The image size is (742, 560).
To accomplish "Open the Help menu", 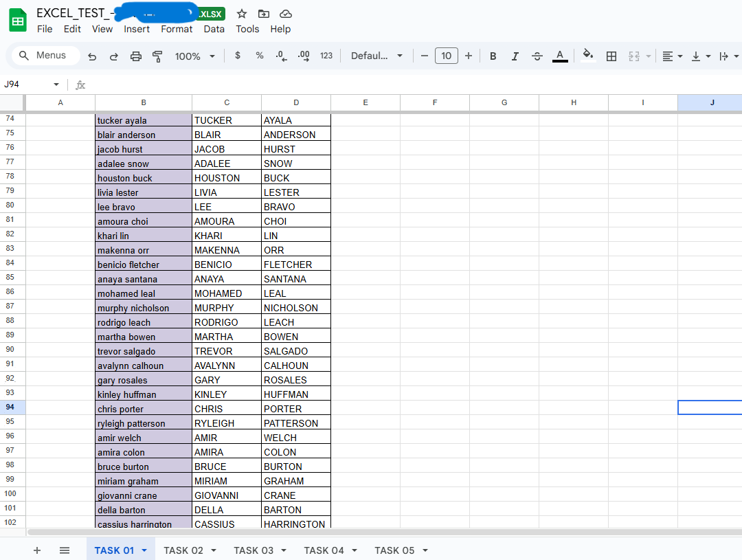I will pos(280,29).
